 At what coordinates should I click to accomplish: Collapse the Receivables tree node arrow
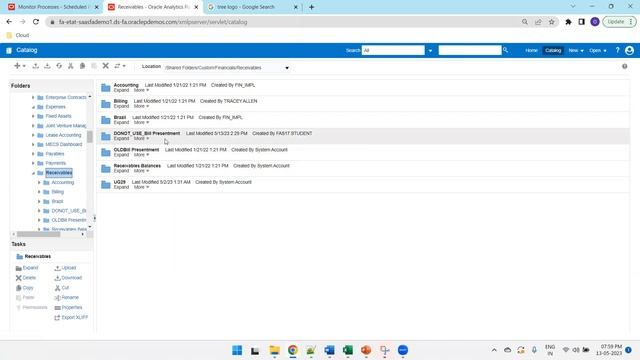coord(33,173)
